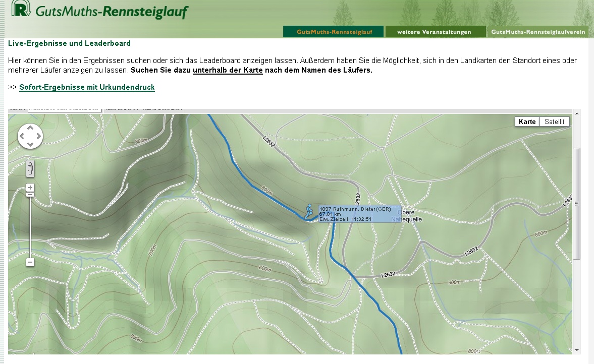The width and height of the screenshot is (594, 364).
Task: Click the Rennsteiglauf R logo
Action: click(21, 9)
